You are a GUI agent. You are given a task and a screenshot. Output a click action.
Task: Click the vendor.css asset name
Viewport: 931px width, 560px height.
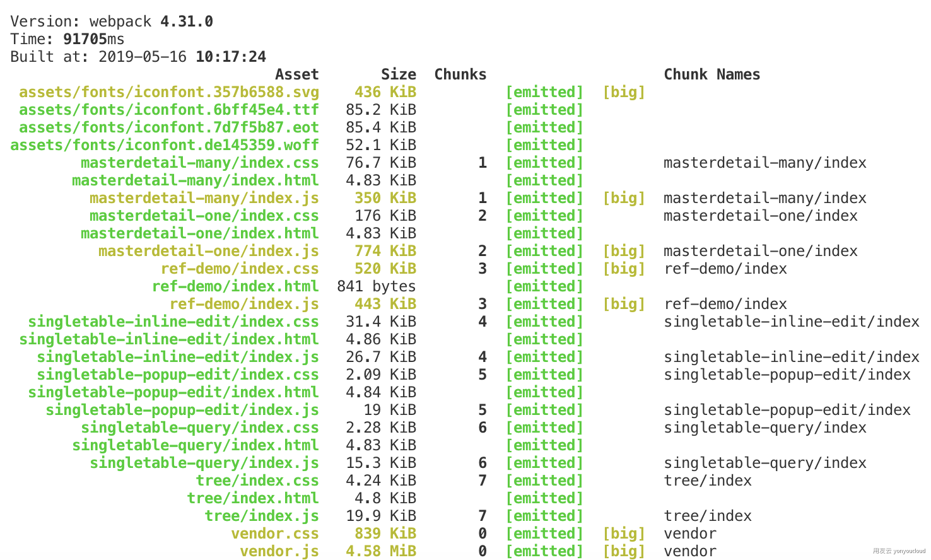276,533
